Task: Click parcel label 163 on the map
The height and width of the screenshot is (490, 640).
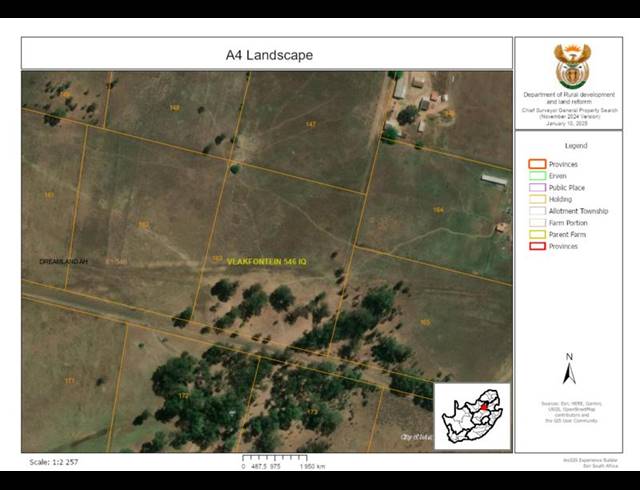Action: point(217,258)
